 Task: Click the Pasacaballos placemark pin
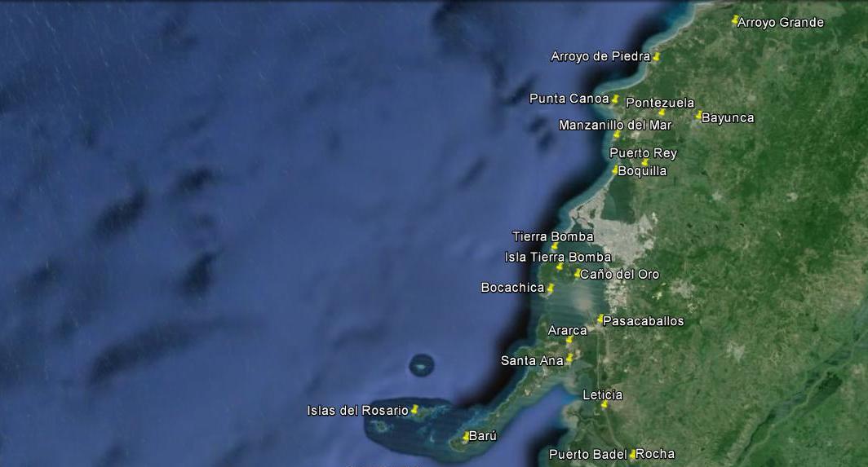(x=600, y=319)
